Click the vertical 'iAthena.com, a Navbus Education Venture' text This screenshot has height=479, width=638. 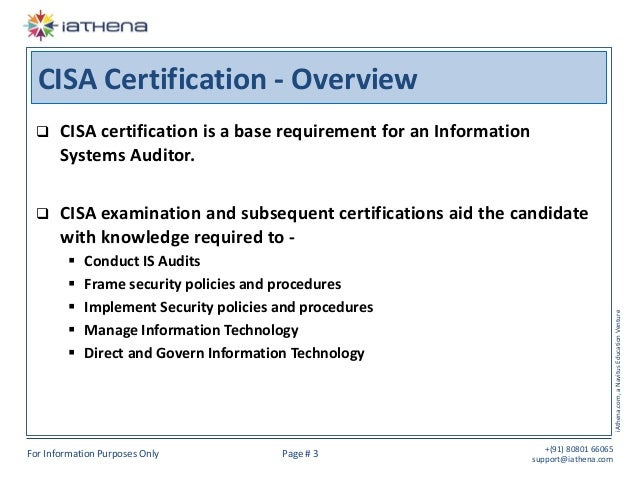click(618, 371)
